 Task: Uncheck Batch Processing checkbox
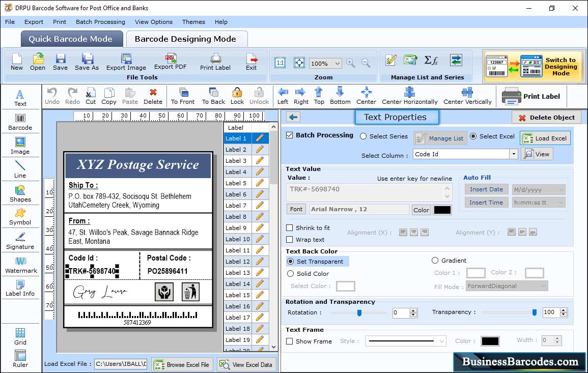(x=290, y=135)
